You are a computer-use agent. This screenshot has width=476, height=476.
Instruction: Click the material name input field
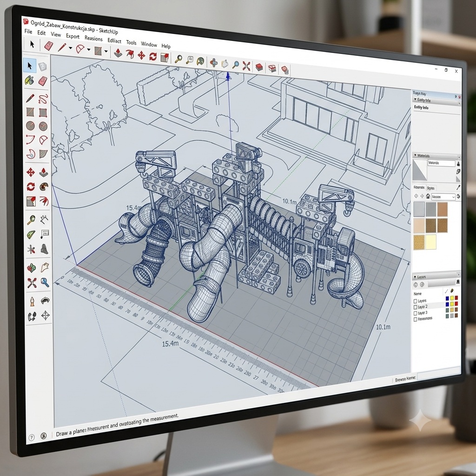coord(442,163)
